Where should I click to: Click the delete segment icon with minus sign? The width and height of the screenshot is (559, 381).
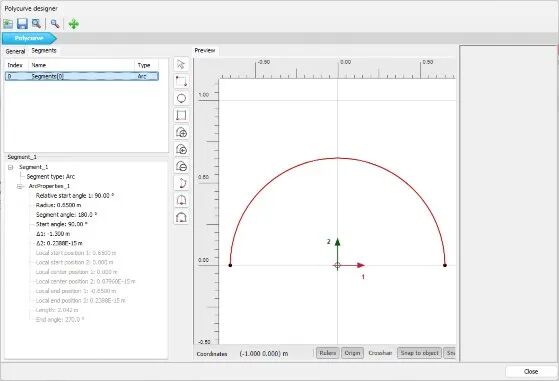tap(181, 166)
